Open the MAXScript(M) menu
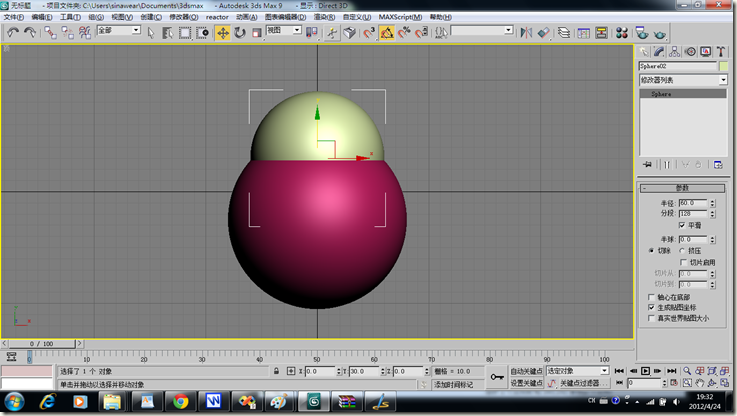 pyautogui.click(x=400, y=17)
